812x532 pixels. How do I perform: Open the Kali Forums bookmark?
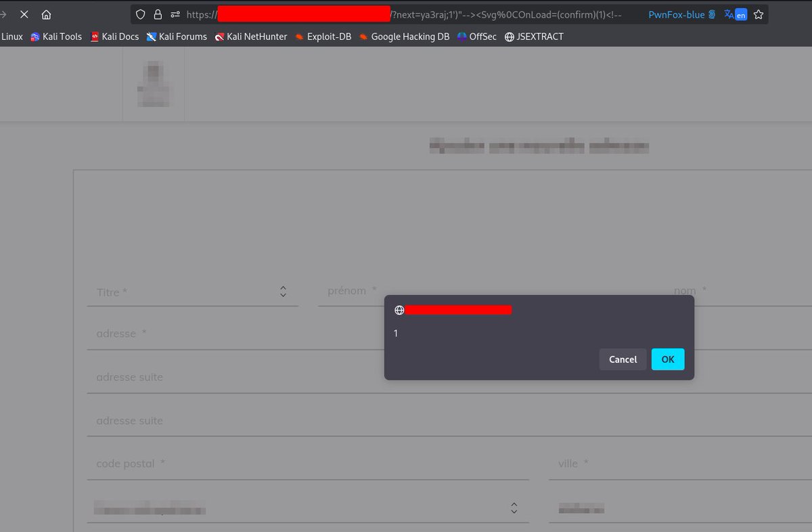coord(177,37)
